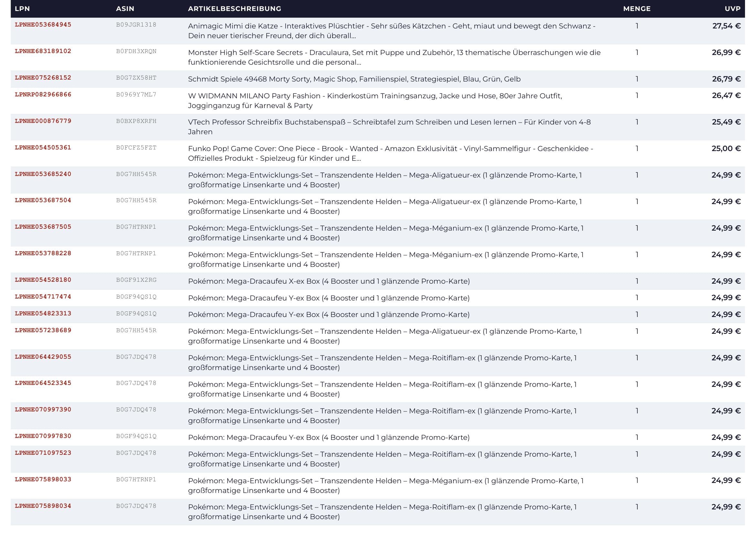Click the LPN column header
Screen dimensions: 756x535
pyautogui.click(x=22, y=8)
